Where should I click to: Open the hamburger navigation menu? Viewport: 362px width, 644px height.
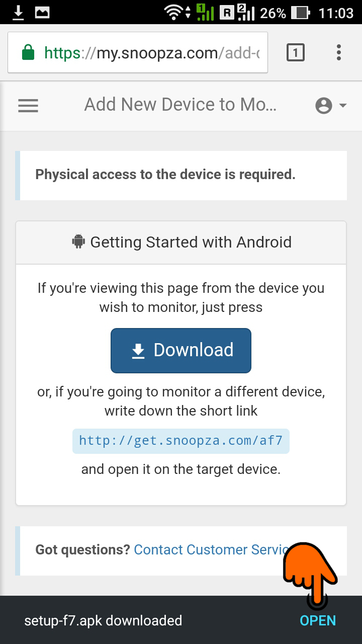(x=28, y=106)
